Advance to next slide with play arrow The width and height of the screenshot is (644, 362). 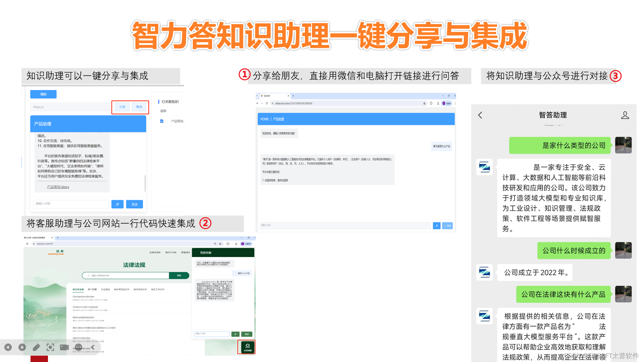(22, 347)
